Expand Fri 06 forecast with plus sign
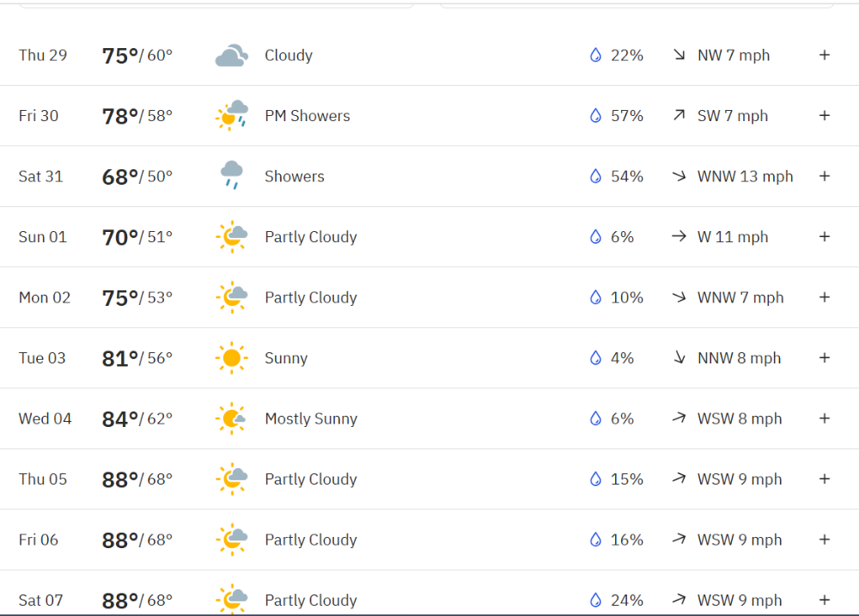859x616 pixels. (825, 540)
